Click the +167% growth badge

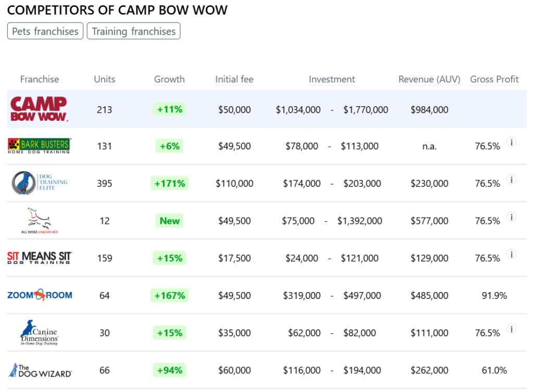169,296
